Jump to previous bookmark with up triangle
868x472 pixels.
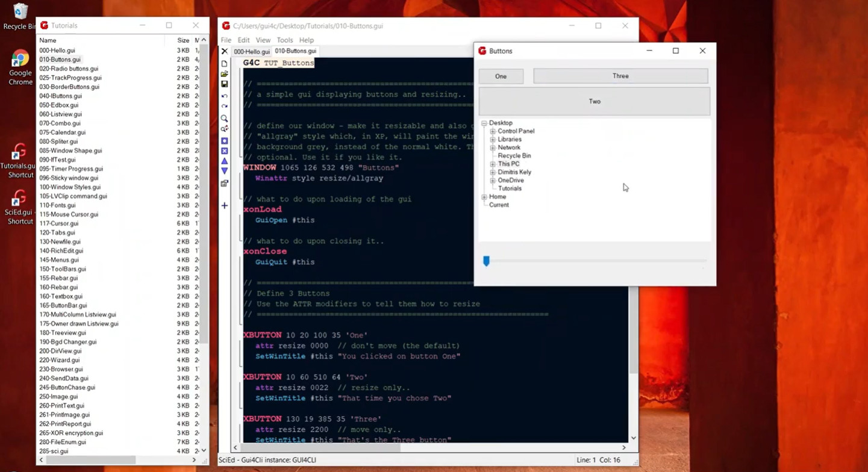[224, 161]
